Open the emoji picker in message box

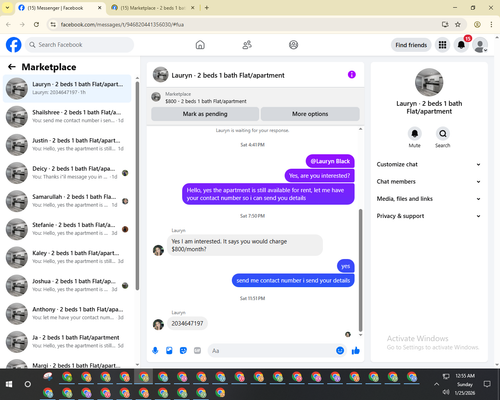(x=340, y=350)
